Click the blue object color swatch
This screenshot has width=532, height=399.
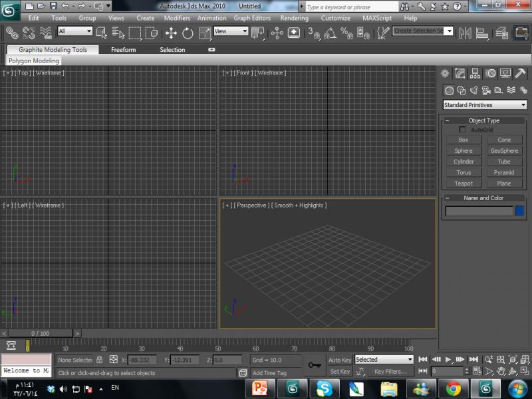519,211
